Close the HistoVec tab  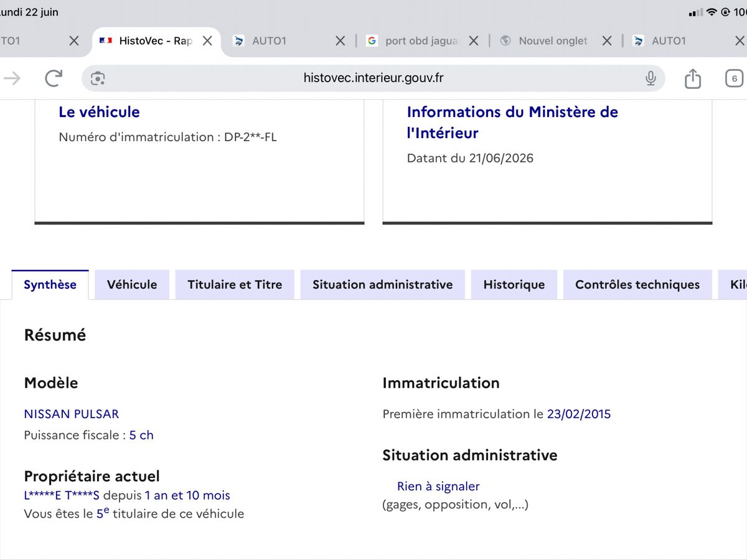(x=208, y=40)
